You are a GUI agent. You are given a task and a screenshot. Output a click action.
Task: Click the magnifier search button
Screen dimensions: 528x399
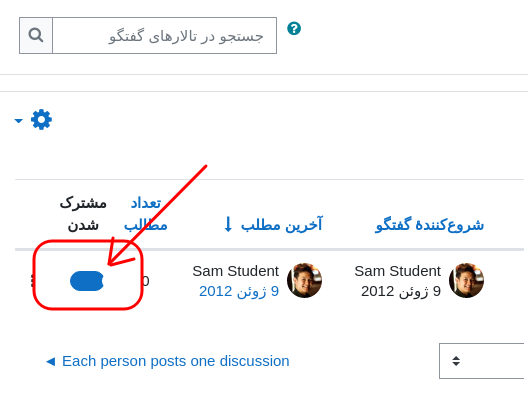coord(36,35)
